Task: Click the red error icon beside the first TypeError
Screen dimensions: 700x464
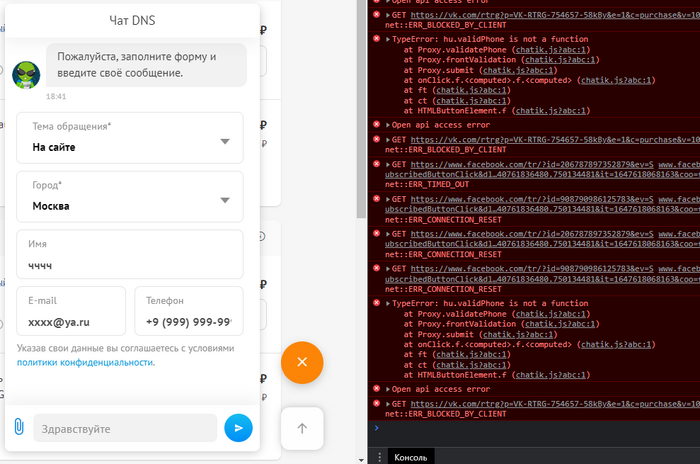Action: point(377,39)
